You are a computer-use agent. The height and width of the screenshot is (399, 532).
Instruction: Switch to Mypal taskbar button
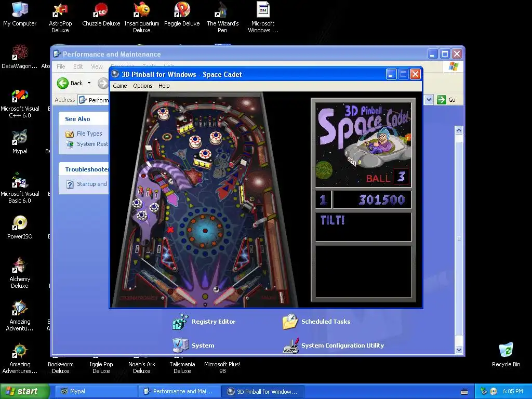(x=95, y=391)
